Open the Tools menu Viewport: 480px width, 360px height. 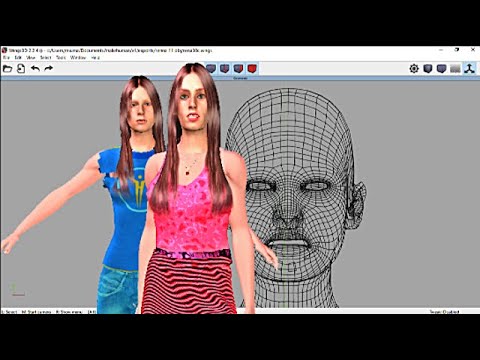point(61,58)
